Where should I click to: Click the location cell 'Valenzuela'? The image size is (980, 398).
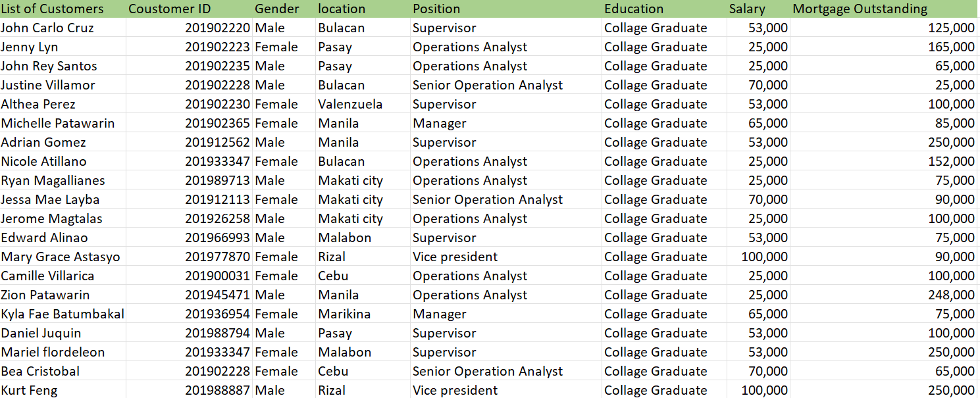363,104
